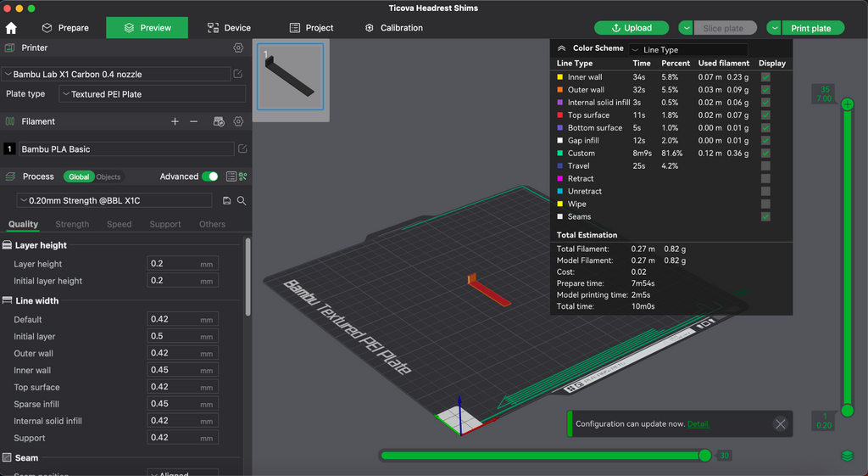Open the Project tab
The image size is (868, 476).
(x=311, y=28)
